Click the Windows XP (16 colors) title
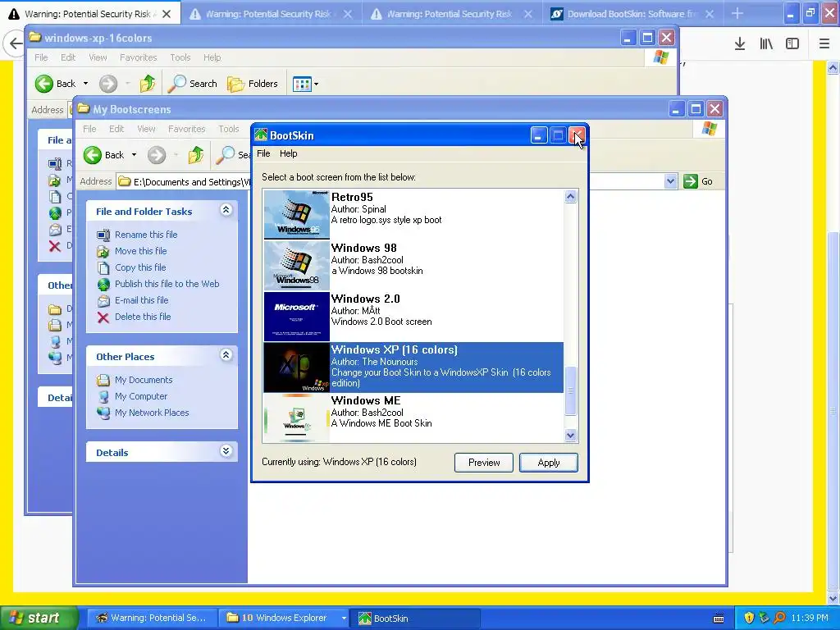840x630 pixels. [x=395, y=349]
